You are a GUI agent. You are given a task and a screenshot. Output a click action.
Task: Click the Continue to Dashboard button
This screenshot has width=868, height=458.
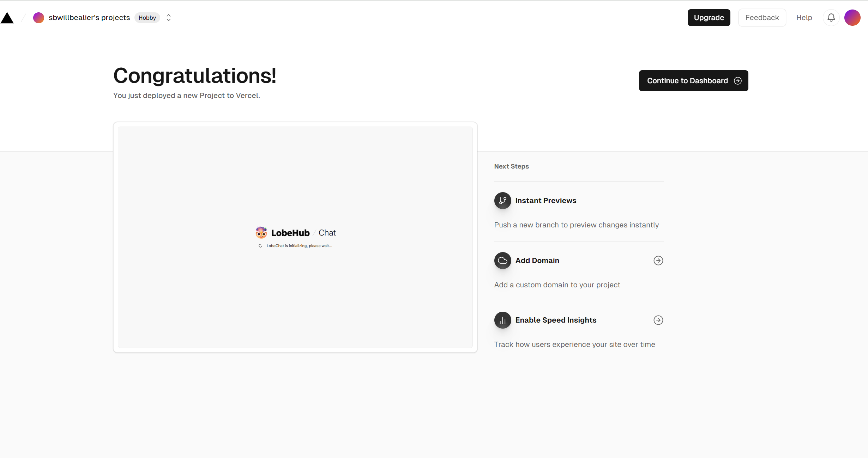pyautogui.click(x=693, y=80)
